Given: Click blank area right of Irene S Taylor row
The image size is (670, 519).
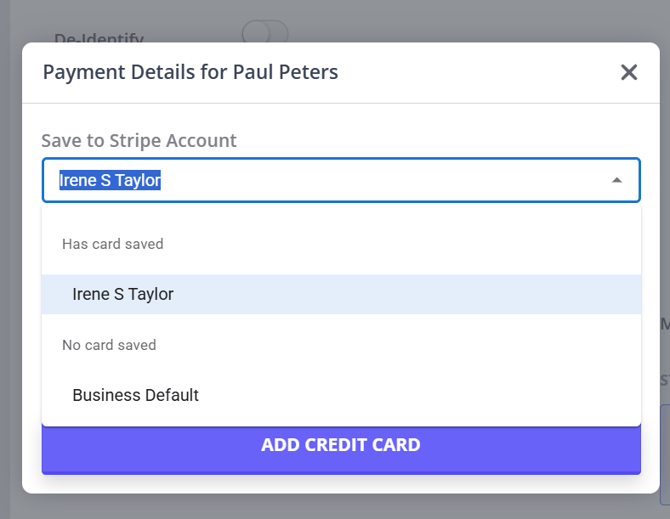Looking at the screenshot, I should coord(450,294).
